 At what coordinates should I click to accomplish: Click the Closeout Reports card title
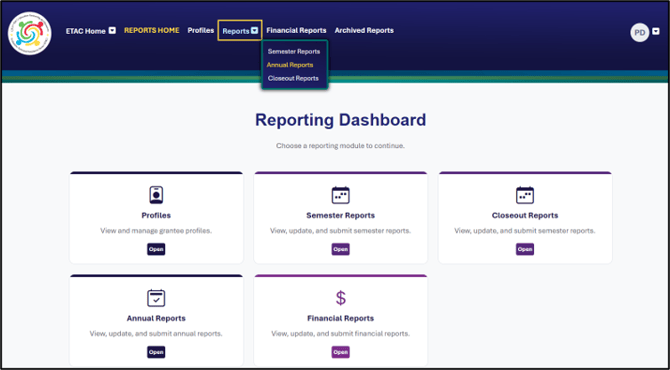[525, 215]
